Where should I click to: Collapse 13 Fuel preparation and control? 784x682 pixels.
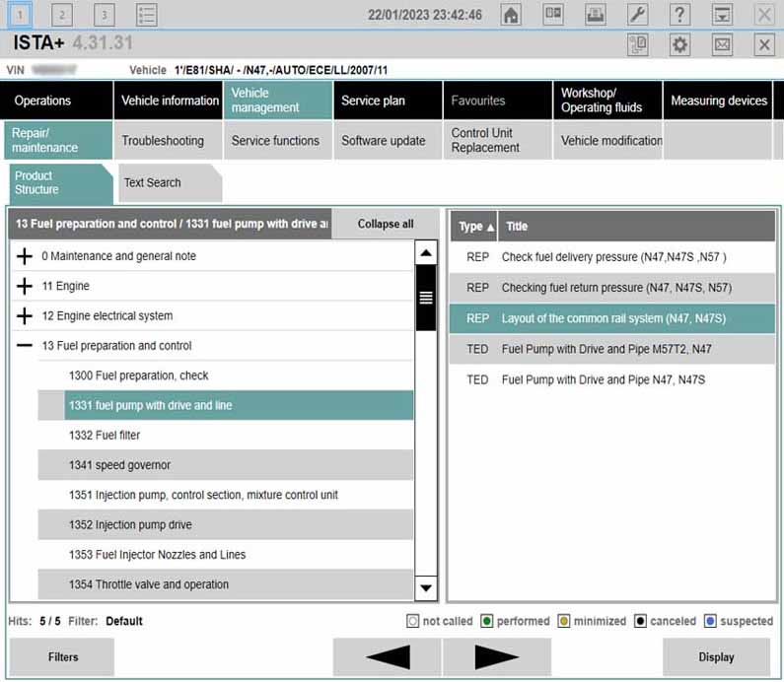tap(24, 345)
